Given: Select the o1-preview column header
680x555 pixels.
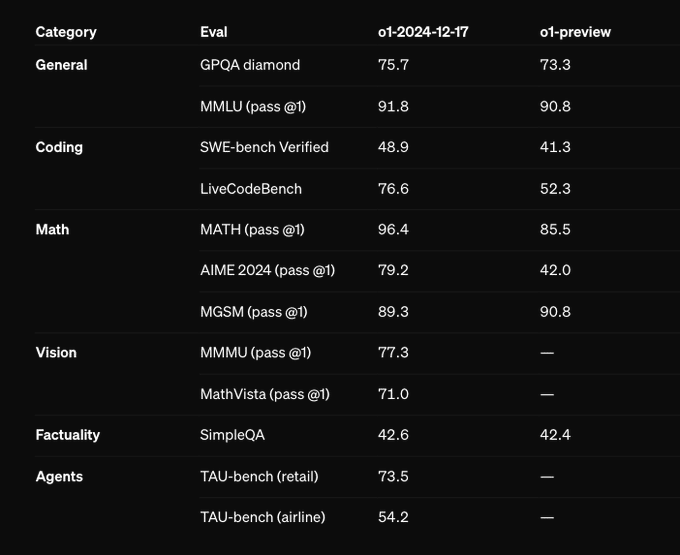Looking at the screenshot, I should [x=575, y=32].
